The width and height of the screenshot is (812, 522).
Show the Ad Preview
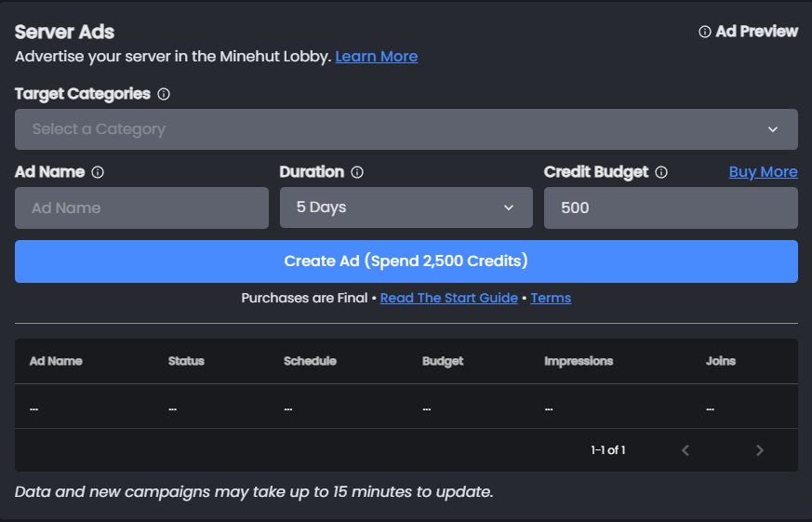coord(756,32)
